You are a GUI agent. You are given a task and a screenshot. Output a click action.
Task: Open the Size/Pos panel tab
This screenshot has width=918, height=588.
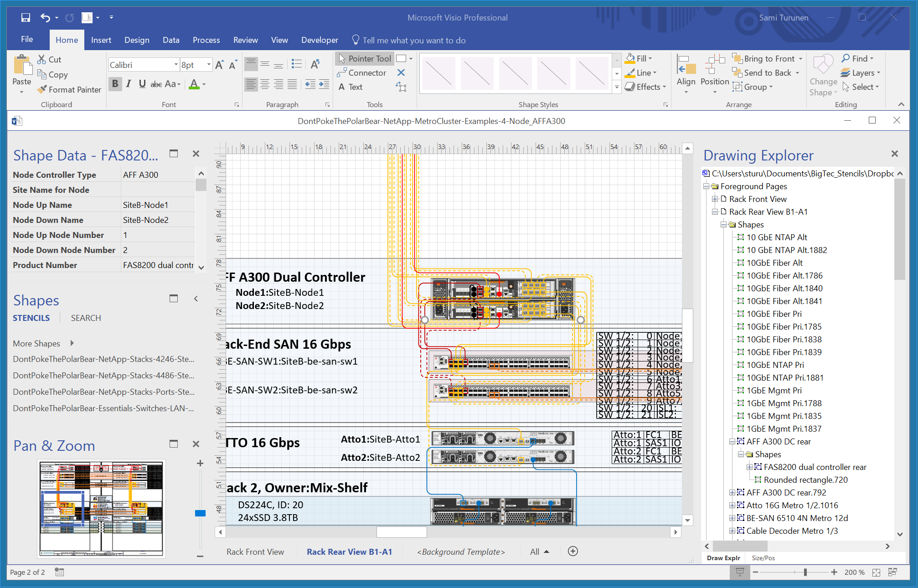point(763,557)
